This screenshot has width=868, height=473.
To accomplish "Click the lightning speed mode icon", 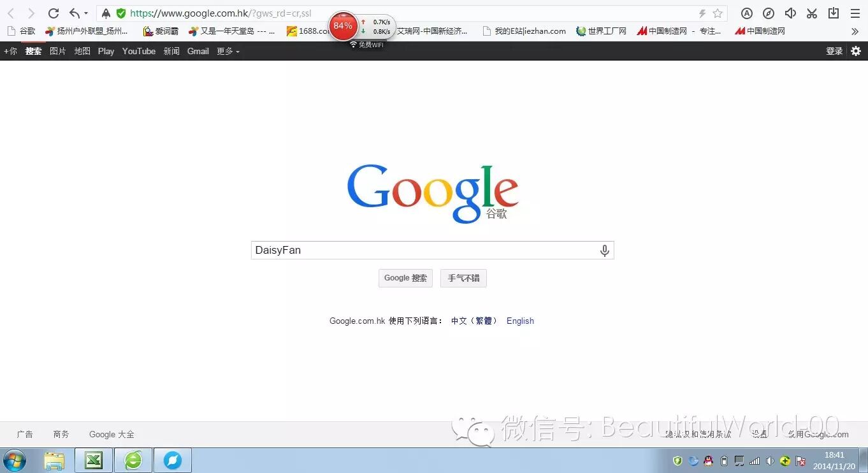I will 702,13.
